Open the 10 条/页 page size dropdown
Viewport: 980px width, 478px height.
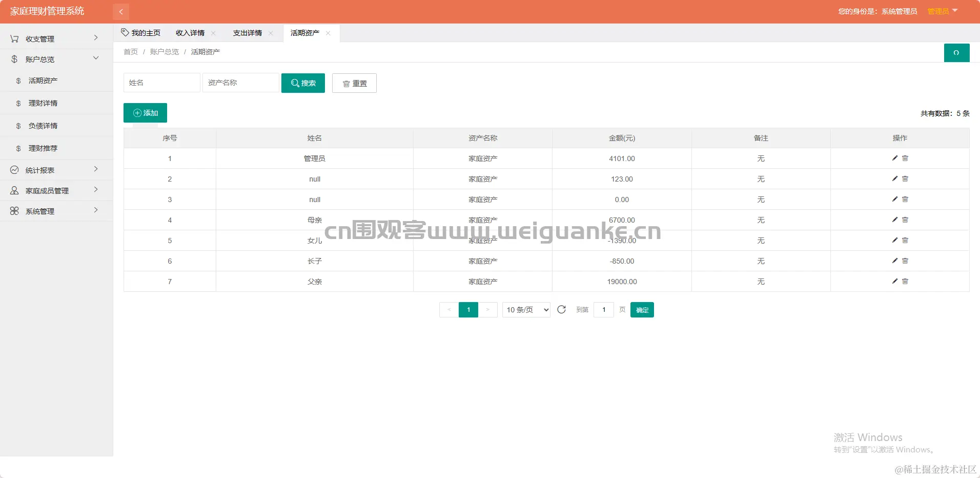point(526,309)
